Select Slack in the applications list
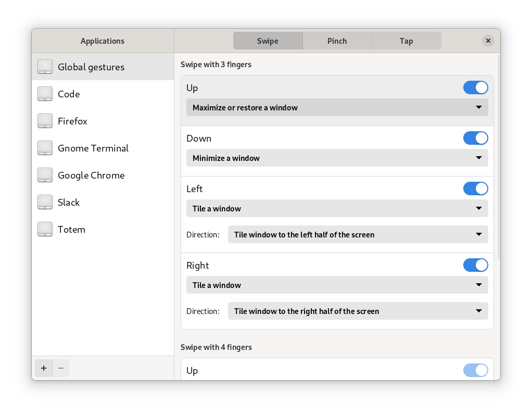The width and height of the screenshot is (532, 415). (103, 203)
